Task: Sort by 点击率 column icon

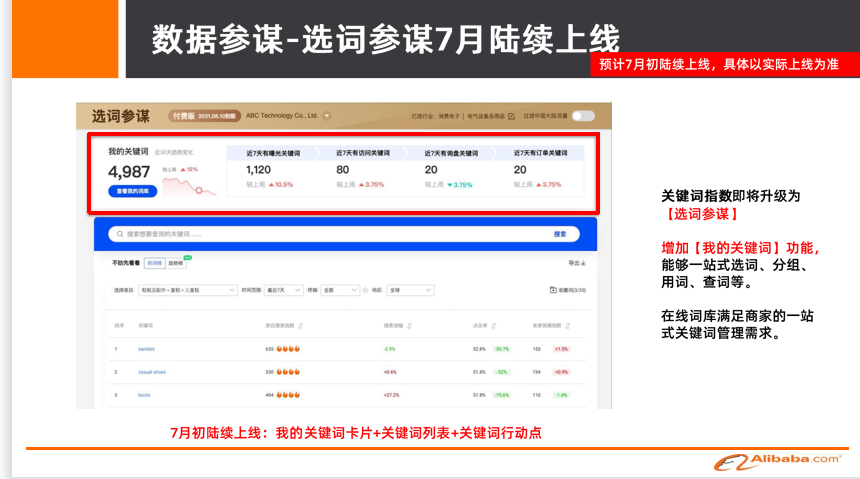Action: click(493, 325)
